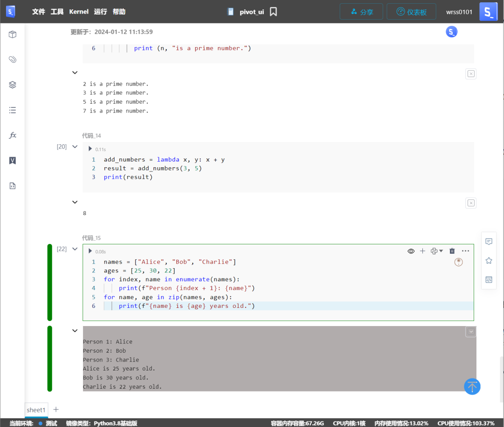This screenshot has width=504, height=427.
Task: Click the paperclip attachment icon in sidebar
Action: pos(13,59)
